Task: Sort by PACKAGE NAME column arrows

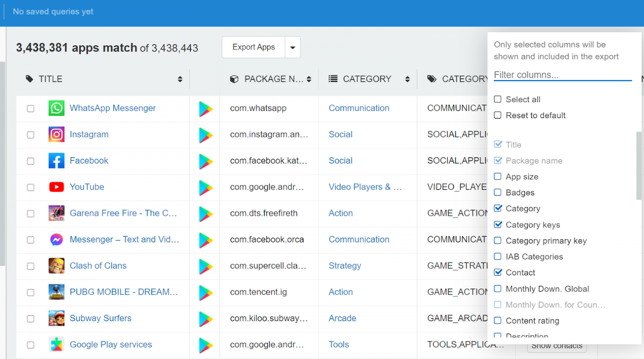Action: click(x=309, y=80)
